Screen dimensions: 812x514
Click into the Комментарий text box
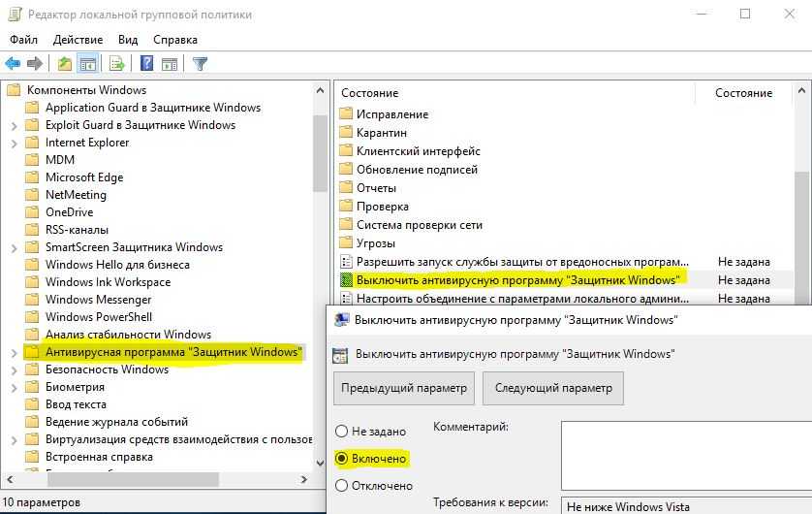point(686,456)
